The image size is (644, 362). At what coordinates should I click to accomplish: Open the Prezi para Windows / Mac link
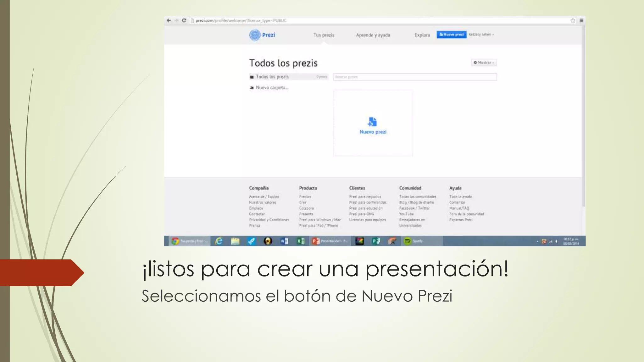point(320,220)
